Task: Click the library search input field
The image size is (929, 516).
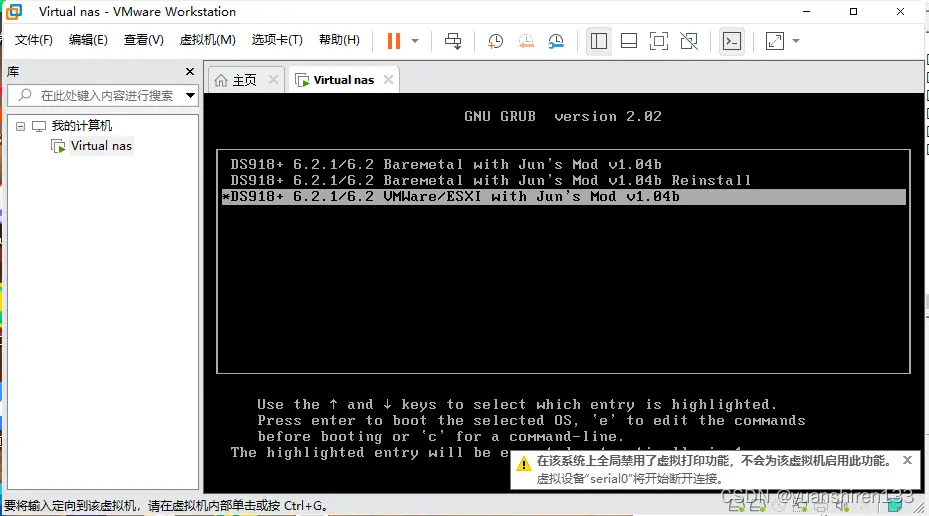Action: coord(105,96)
